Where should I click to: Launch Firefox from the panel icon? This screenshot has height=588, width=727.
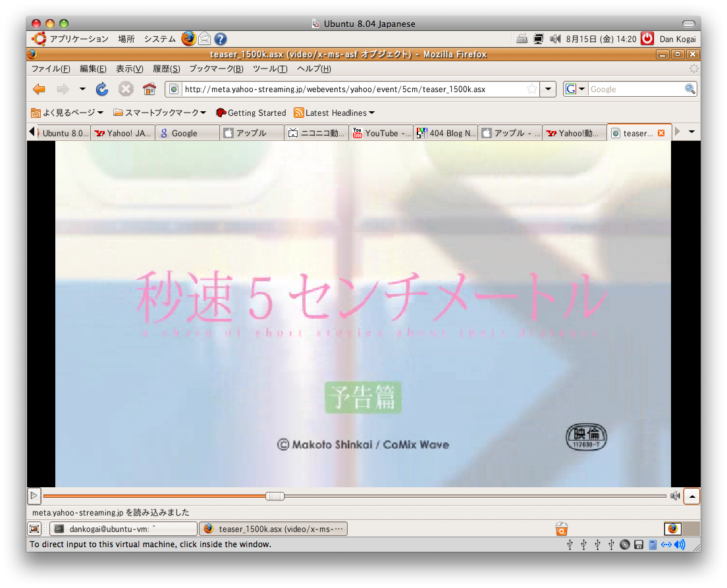(x=188, y=38)
